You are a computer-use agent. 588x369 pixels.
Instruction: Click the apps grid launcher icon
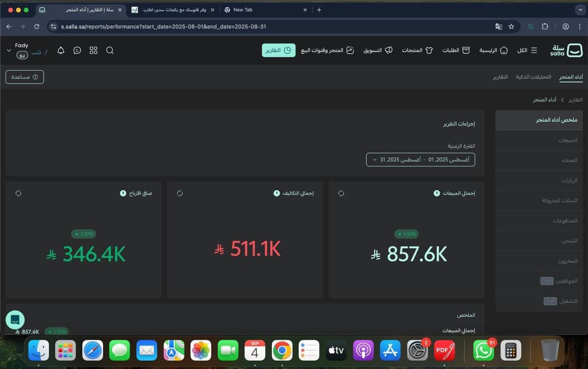point(93,50)
